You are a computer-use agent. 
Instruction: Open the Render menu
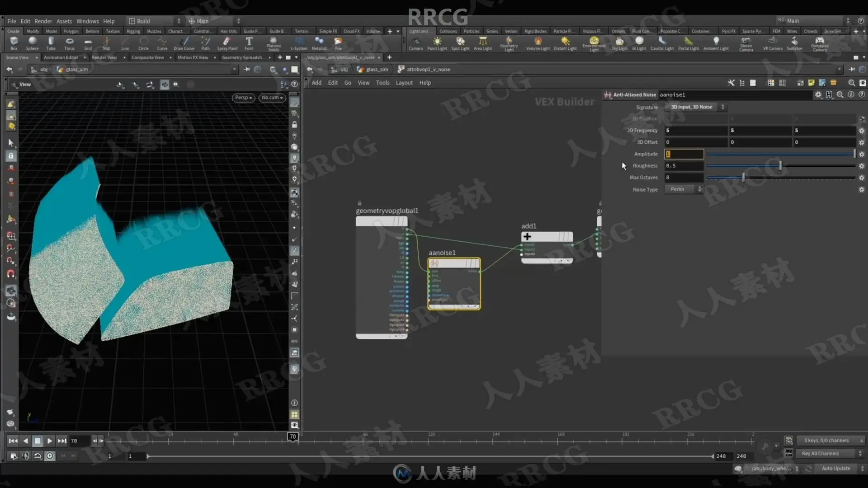click(43, 21)
